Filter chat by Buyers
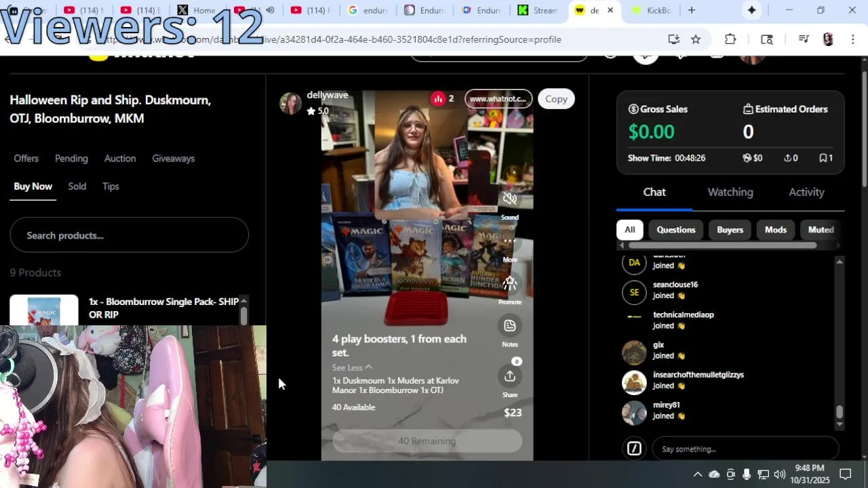Viewport: 868px width, 488px height. tap(730, 230)
